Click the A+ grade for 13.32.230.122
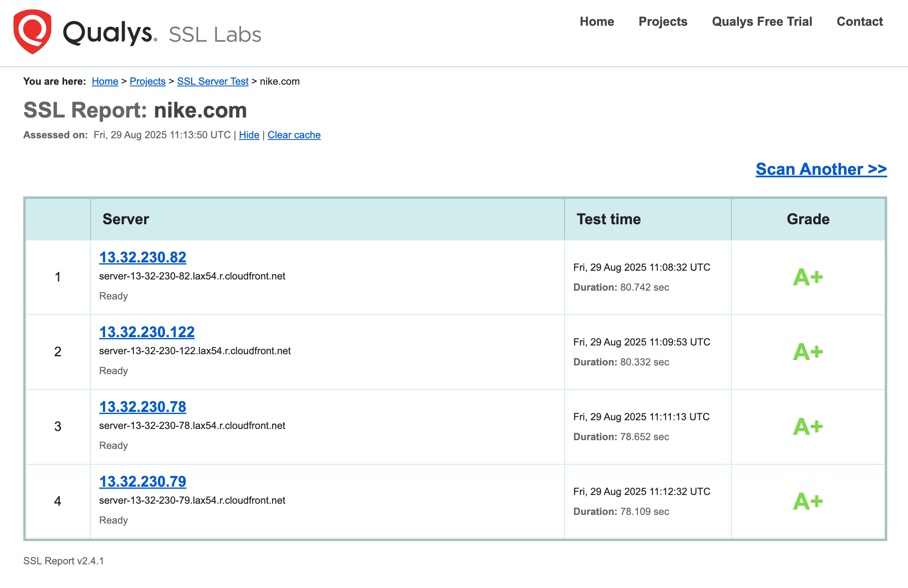 pyautogui.click(x=808, y=352)
